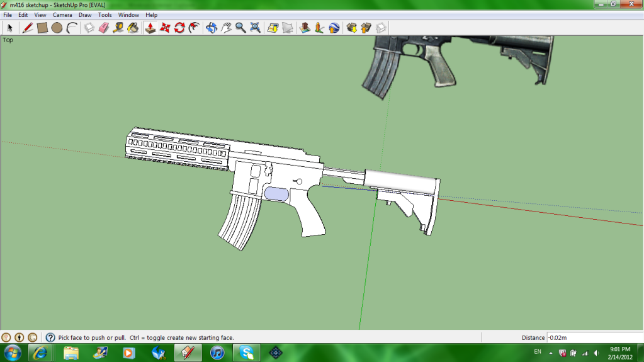
Task: Switch to SketchUp taskbar button
Action: point(188,353)
